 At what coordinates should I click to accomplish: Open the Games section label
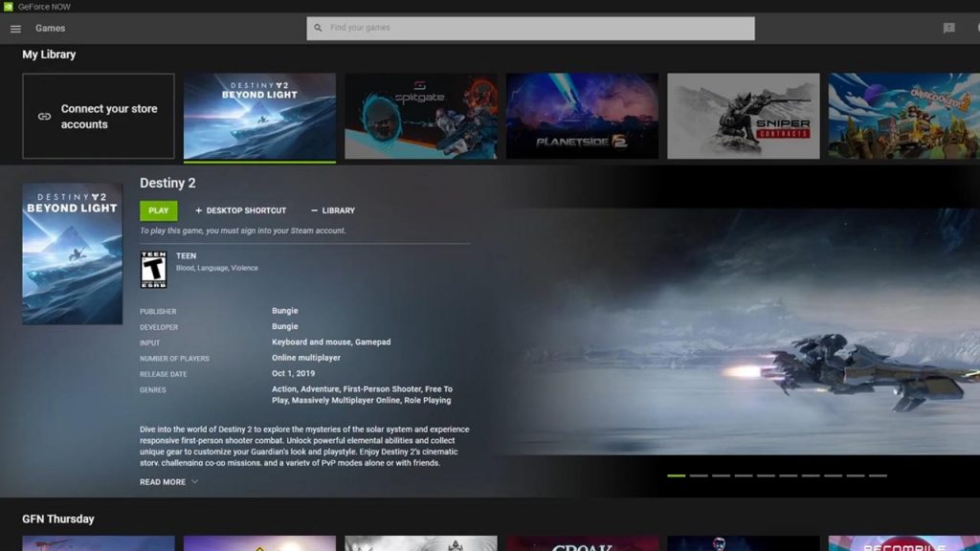pos(50,28)
